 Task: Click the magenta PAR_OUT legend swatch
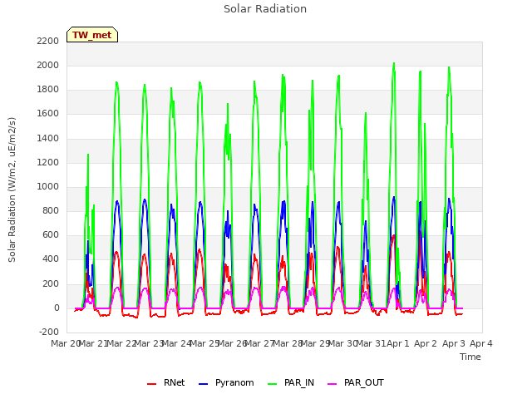(332, 384)
